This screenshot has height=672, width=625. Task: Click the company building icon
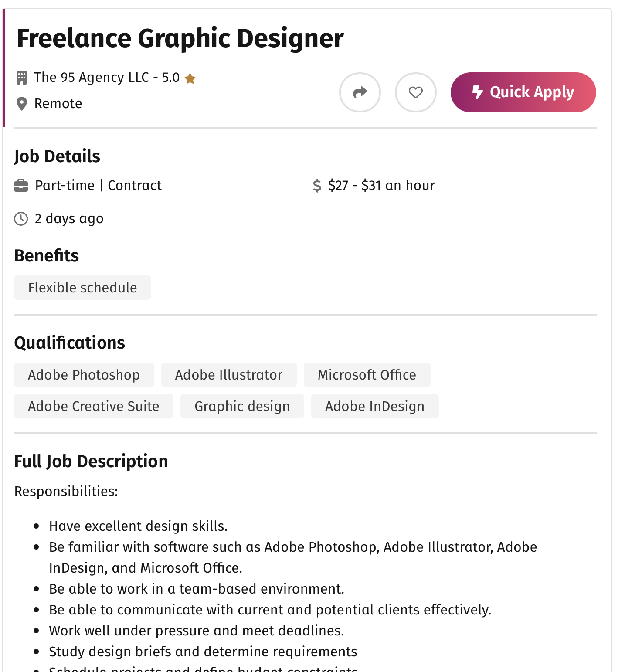(21, 78)
